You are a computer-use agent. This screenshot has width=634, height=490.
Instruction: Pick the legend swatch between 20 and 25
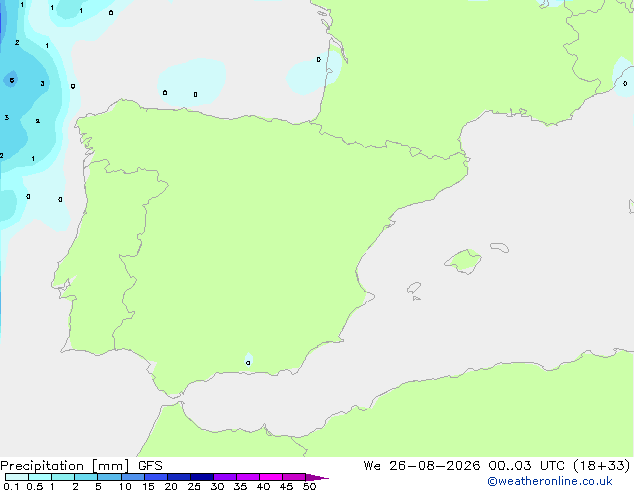tap(179, 477)
